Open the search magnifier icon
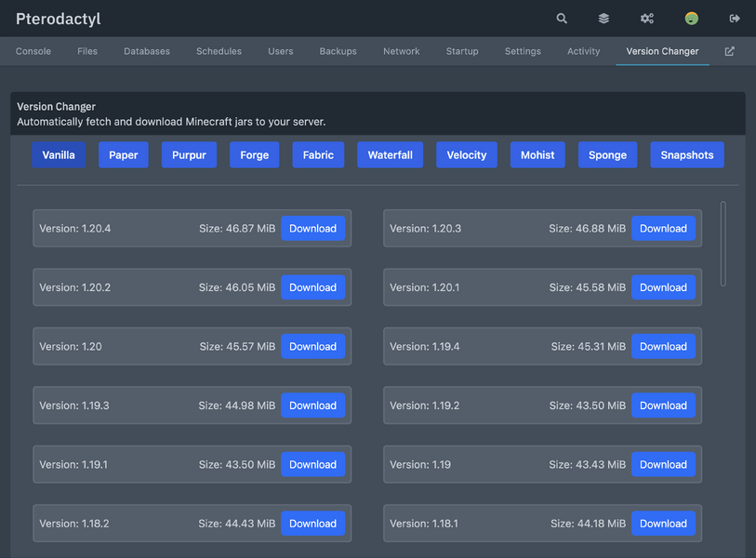Viewport: 756px width, 558px height. coord(562,19)
